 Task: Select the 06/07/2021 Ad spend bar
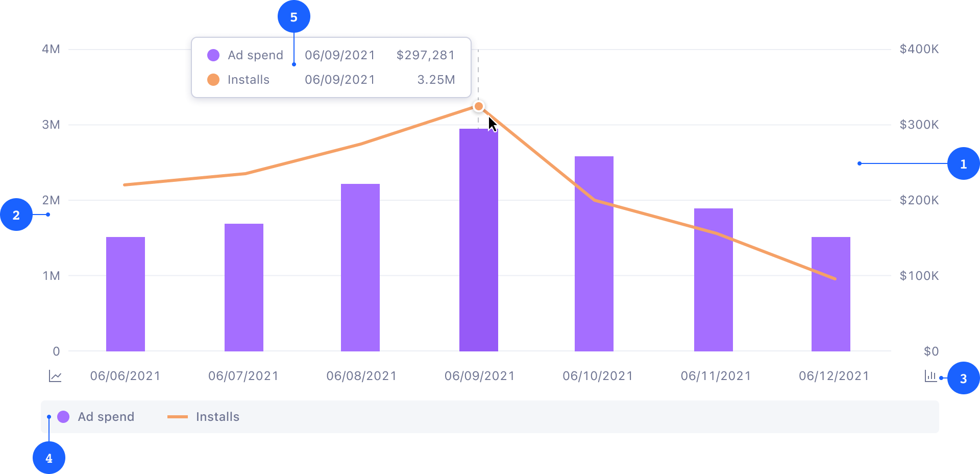(244, 288)
